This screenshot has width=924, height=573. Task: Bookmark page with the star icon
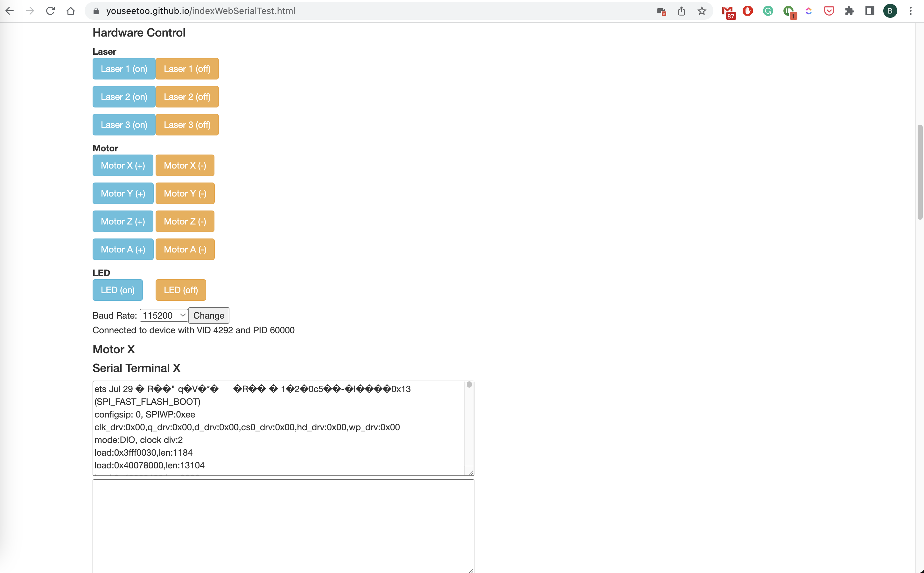tap(702, 11)
